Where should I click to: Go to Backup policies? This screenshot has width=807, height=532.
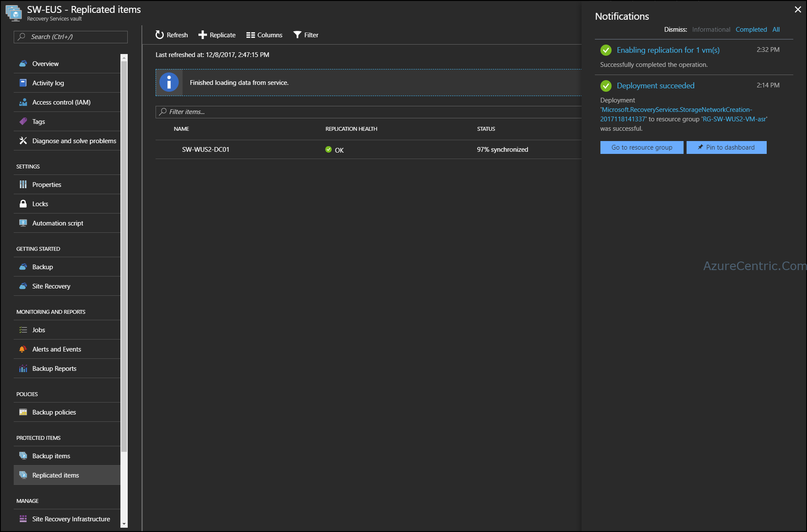67,412
